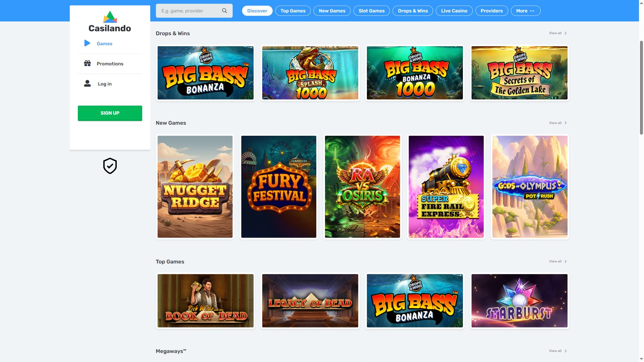Click the search magnifier icon
Viewport: 644px width, 362px height.
point(224,11)
